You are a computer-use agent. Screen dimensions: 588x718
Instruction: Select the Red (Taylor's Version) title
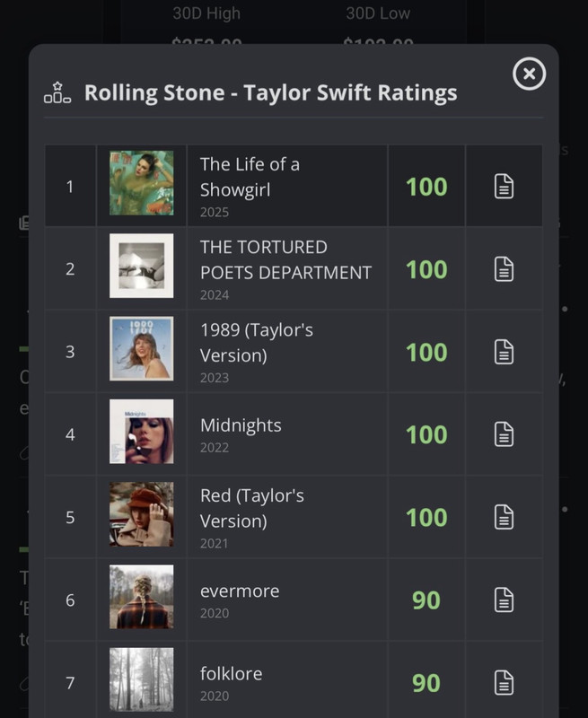coord(252,508)
